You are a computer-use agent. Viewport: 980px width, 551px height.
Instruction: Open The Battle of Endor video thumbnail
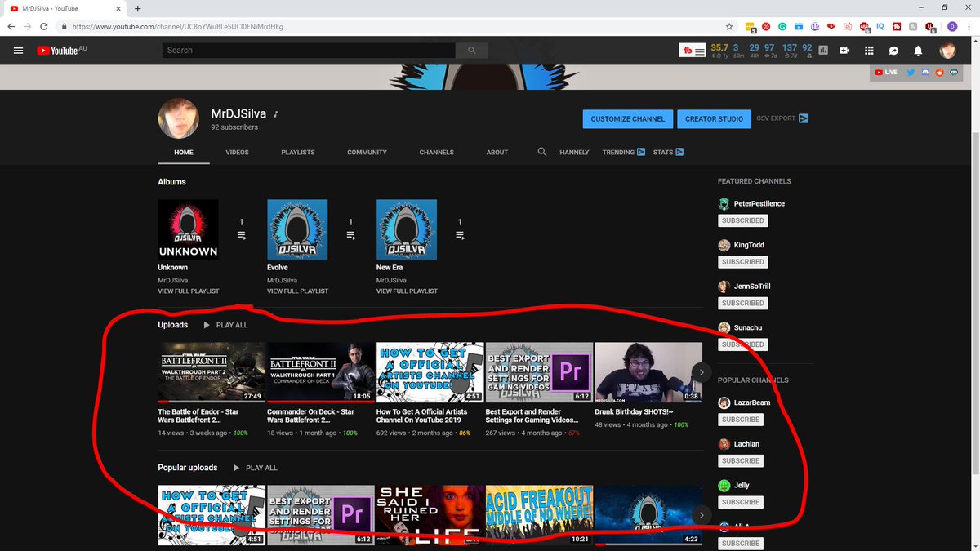(212, 373)
